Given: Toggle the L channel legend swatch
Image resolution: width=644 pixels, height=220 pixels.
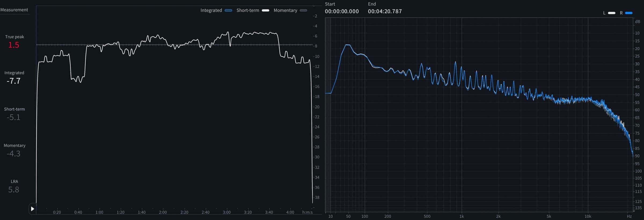Looking at the screenshot, I should pyautogui.click(x=612, y=13).
